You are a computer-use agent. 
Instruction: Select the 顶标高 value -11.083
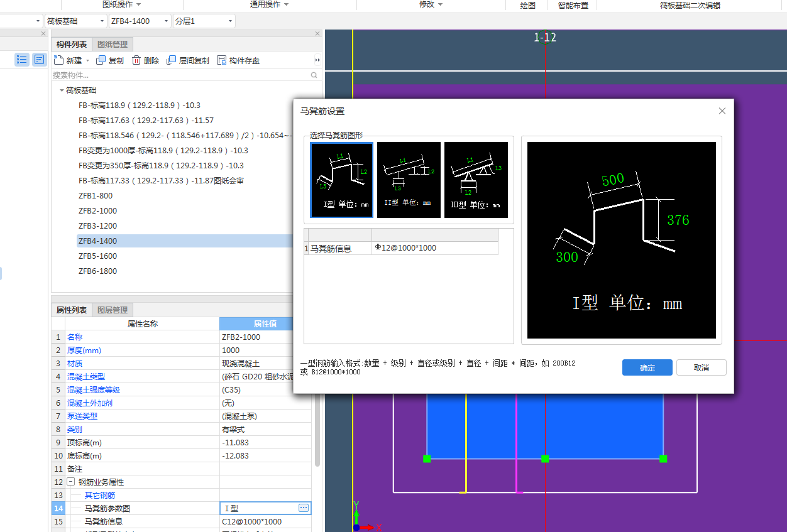(266, 443)
